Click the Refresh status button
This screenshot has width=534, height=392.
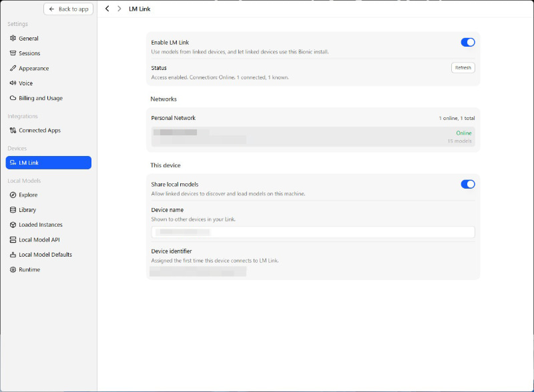tap(463, 68)
